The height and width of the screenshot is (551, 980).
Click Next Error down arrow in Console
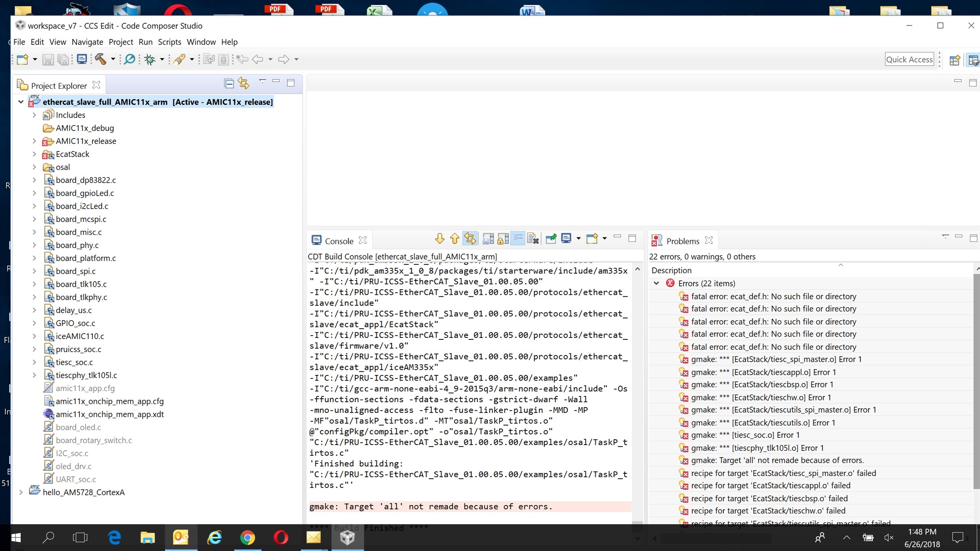coord(439,239)
